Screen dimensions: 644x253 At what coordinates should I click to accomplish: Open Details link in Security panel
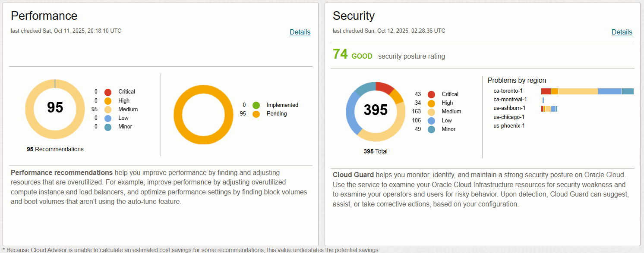point(622,32)
